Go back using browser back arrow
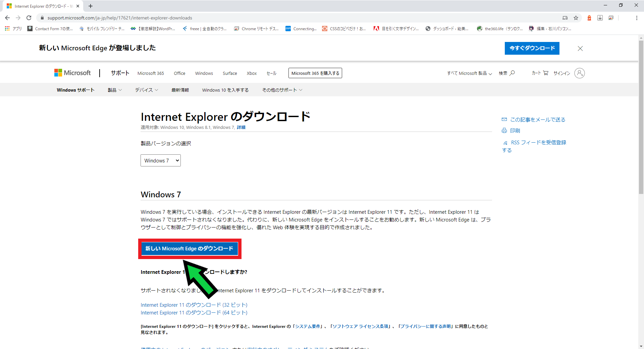Screen dimensions: 644x349 [7, 18]
